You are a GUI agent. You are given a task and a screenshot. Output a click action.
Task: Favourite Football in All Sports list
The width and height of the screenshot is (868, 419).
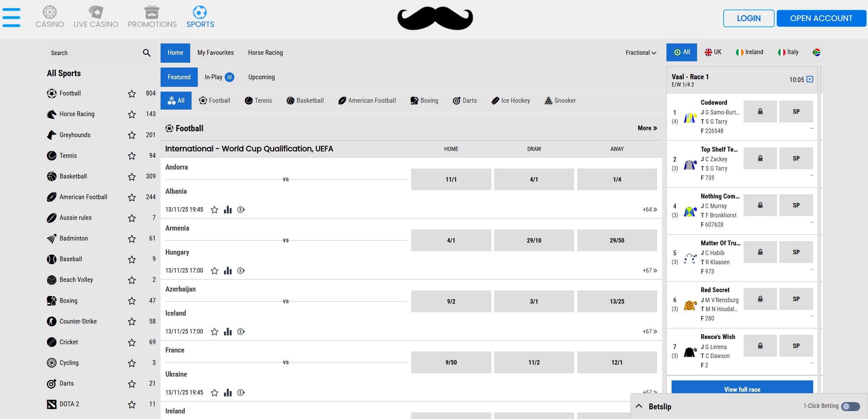point(132,94)
